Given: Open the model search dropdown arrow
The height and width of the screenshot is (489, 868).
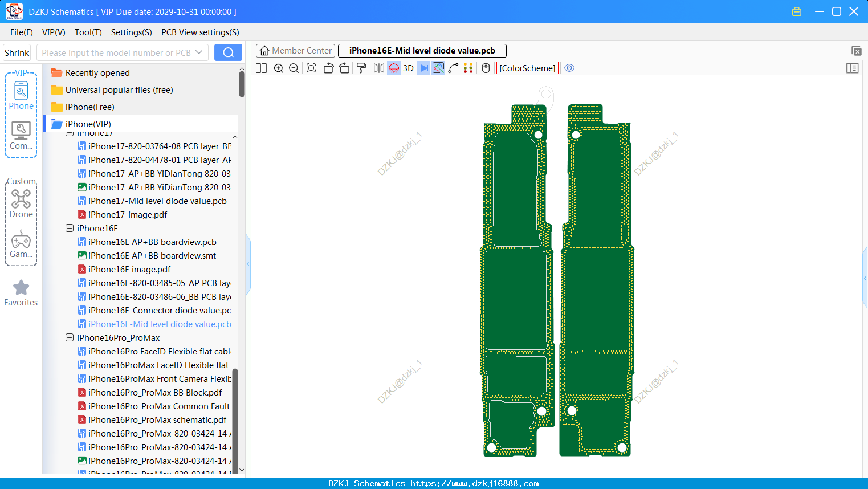Looking at the screenshot, I should 199,52.
